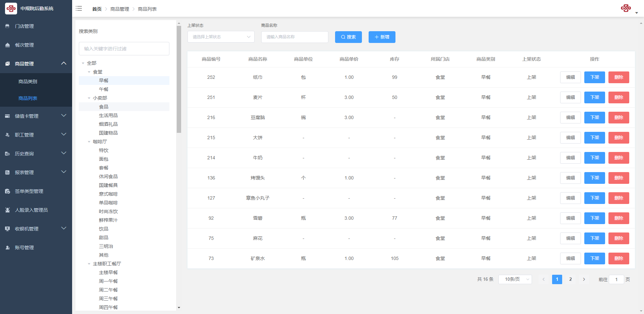644x314 pixels.
Task: Expand the 历史查询 chevron
Action: (x=64, y=153)
